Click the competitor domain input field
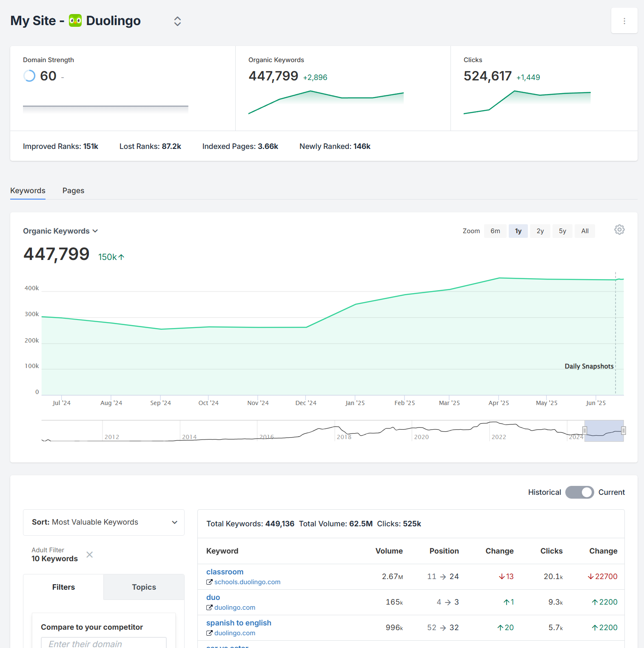Image resolution: width=644 pixels, height=648 pixels. click(103, 644)
